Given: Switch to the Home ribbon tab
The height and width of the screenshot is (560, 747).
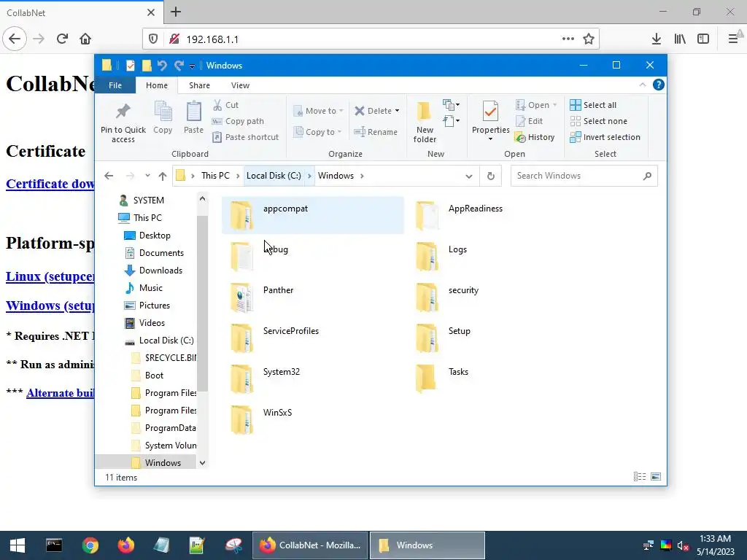Looking at the screenshot, I should click(x=157, y=85).
